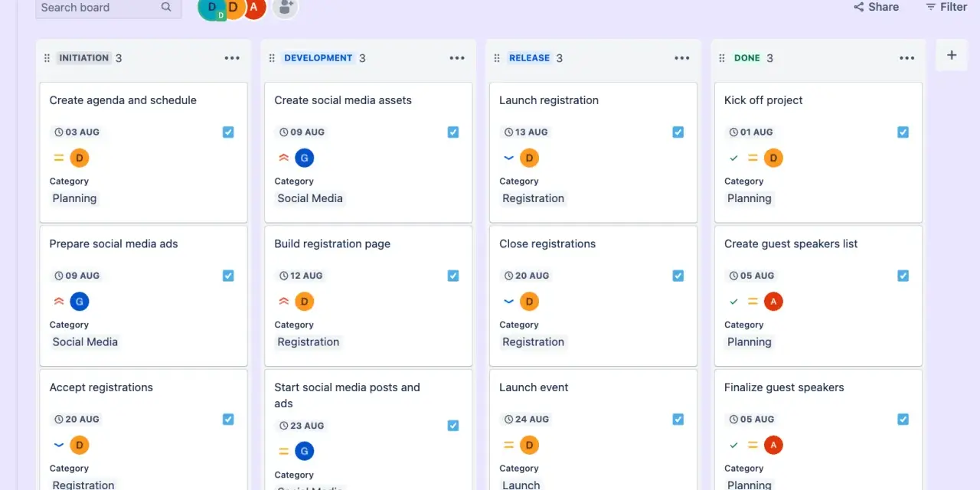The width and height of the screenshot is (980, 490).
Task: Toggle checkbox on Start social media posts card
Action: click(x=453, y=426)
